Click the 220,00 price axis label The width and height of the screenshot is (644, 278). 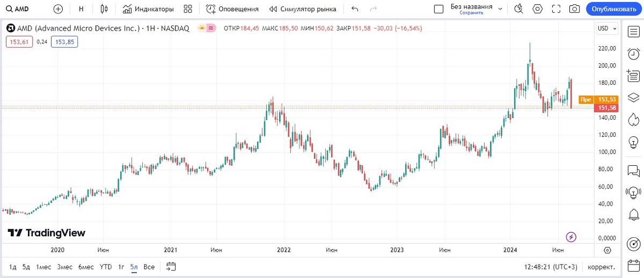tap(606, 48)
